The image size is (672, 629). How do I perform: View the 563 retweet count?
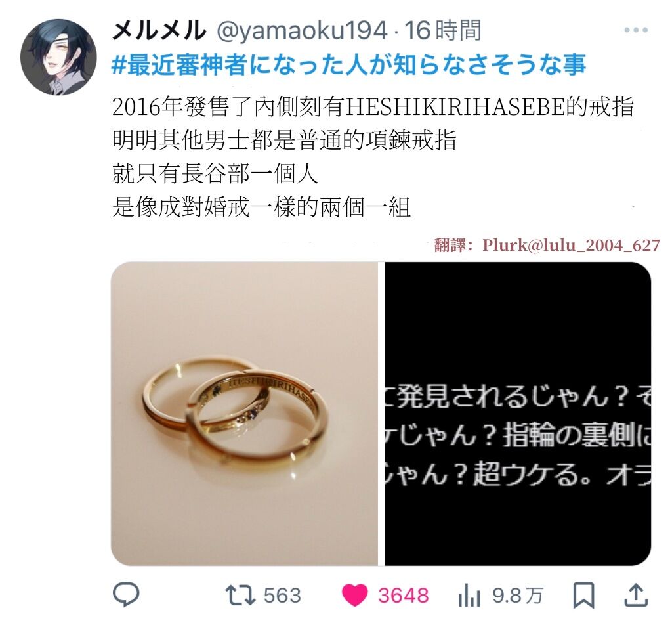pyautogui.click(x=282, y=596)
